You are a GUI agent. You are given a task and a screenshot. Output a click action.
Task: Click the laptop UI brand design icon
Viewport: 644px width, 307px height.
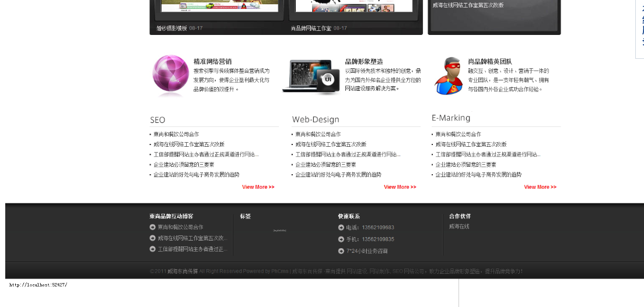311,77
